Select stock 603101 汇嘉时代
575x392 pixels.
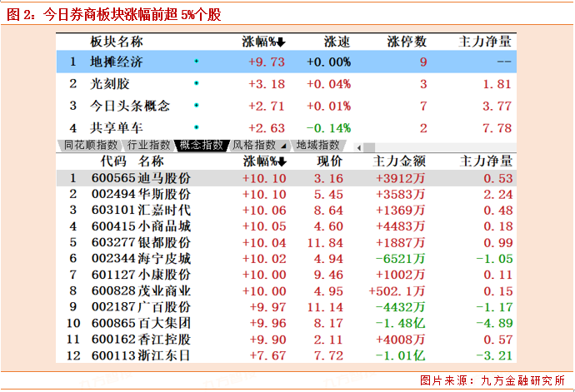pyautogui.click(x=286, y=211)
